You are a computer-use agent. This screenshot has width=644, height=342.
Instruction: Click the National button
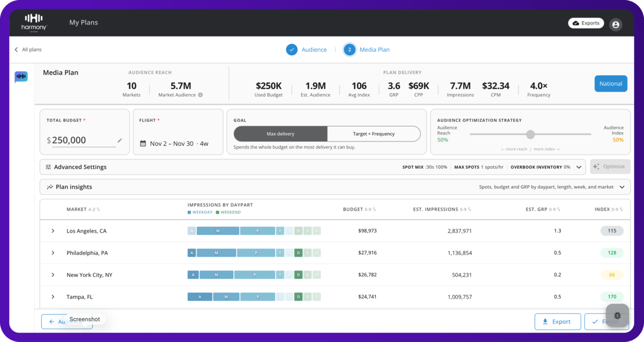click(x=611, y=84)
